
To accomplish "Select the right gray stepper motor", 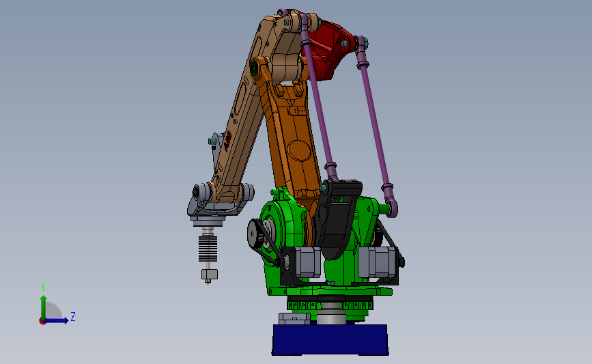I will 376,262.
